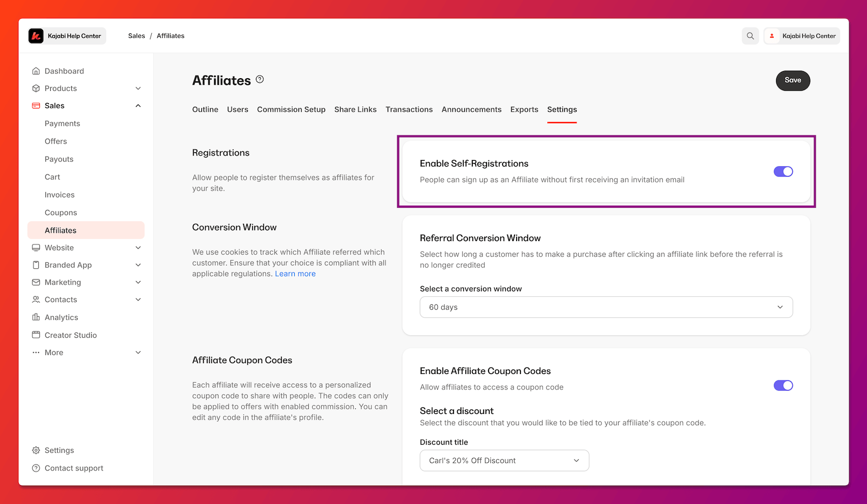867x504 pixels.
Task: Disable the Enable Self-Registrations toggle
Action: pyautogui.click(x=783, y=171)
